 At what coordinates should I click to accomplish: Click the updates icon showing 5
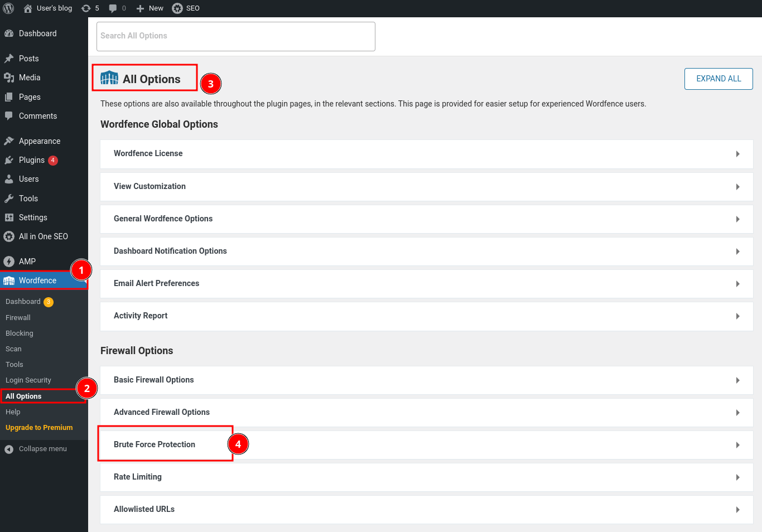pyautogui.click(x=86, y=8)
